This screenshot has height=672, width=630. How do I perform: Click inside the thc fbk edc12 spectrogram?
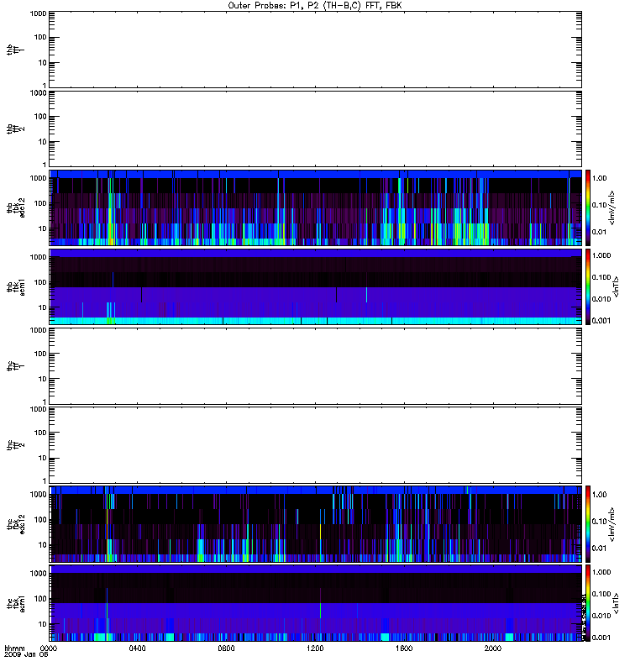pos(316,524)
